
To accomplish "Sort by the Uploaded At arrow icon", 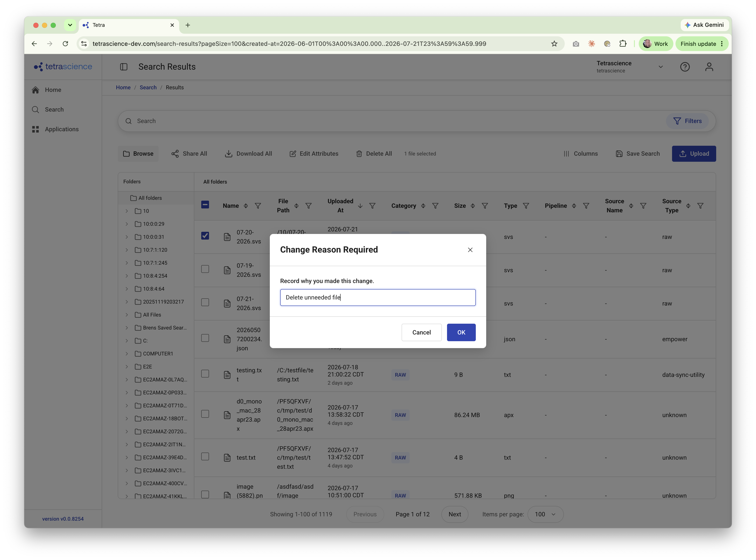I will 360,206.
